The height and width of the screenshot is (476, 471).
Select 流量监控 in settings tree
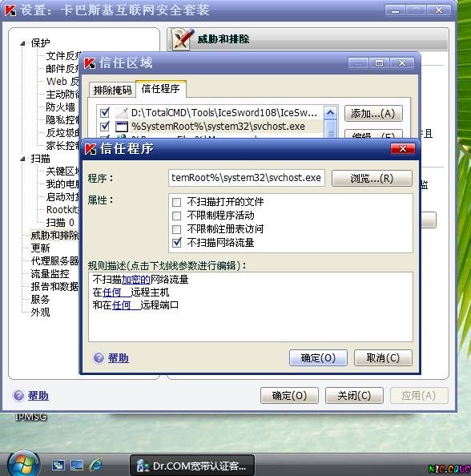(x=50, y=273)
